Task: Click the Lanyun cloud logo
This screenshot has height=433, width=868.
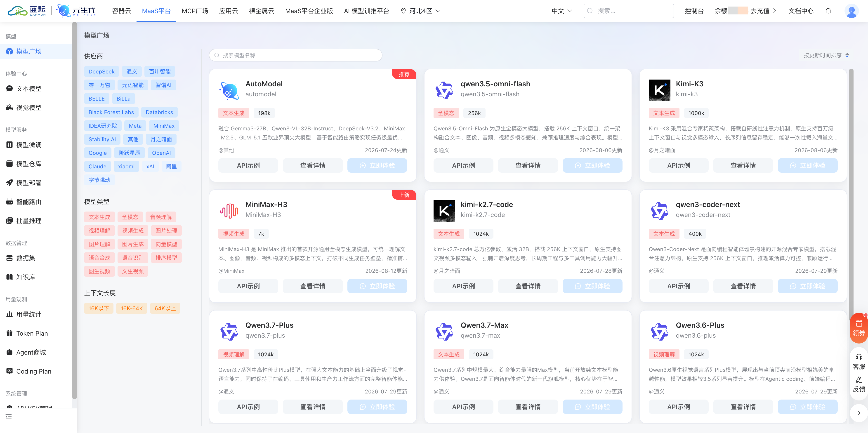Action: coord(27,11)
